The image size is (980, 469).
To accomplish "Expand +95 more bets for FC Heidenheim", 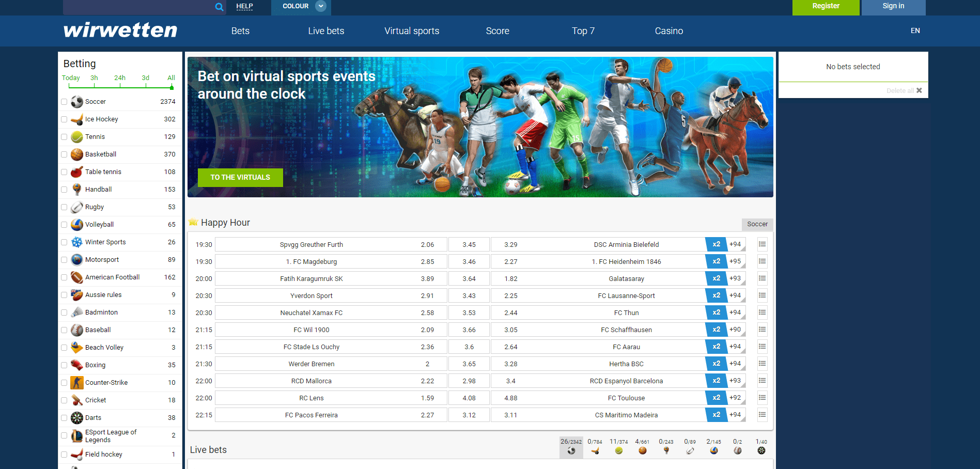I will point(736,261).
